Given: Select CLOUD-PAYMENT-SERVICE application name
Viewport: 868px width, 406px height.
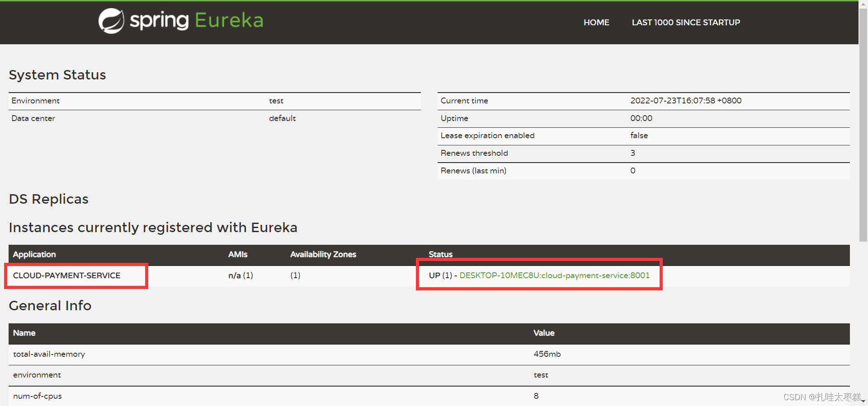Looking at the screenshot, I should (x=67, y=275).
